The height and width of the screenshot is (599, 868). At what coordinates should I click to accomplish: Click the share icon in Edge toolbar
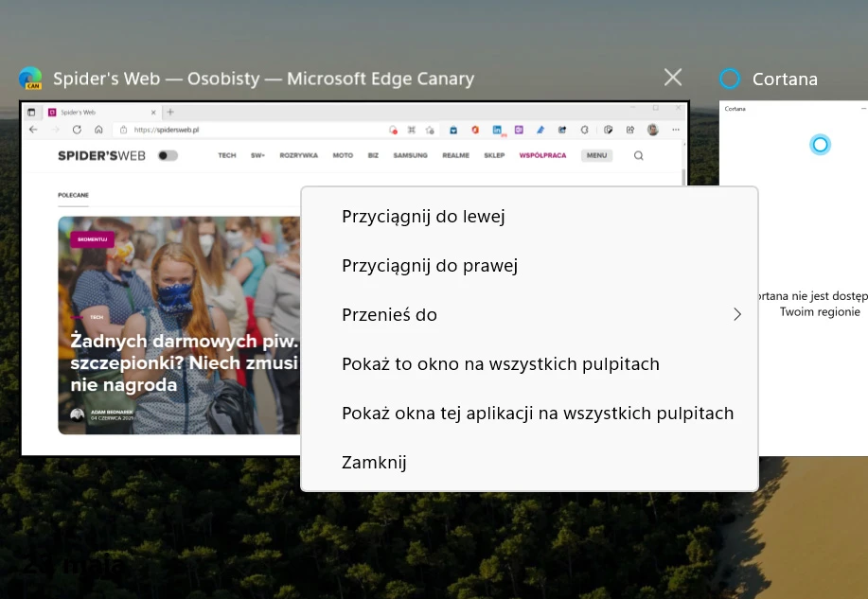[x=630, y=130]
